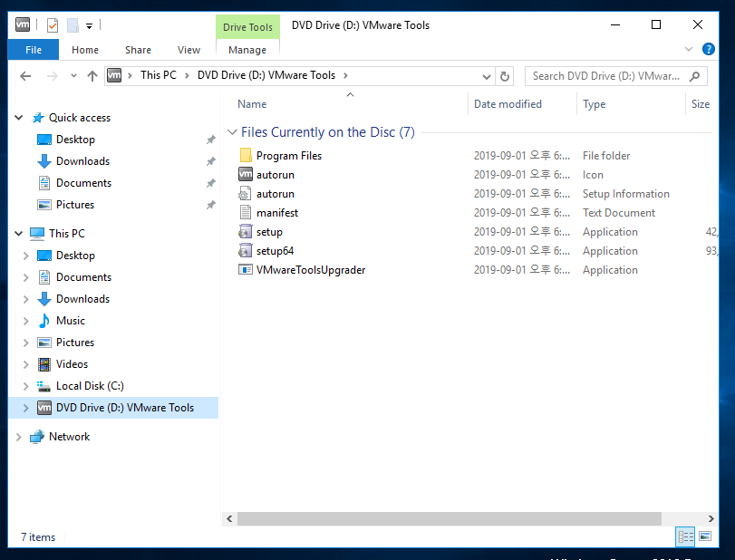Select DVD Drive (D:) VMware Tools in sidebar
The width and height of the screenshot is (735, 560).
[125, 408]
